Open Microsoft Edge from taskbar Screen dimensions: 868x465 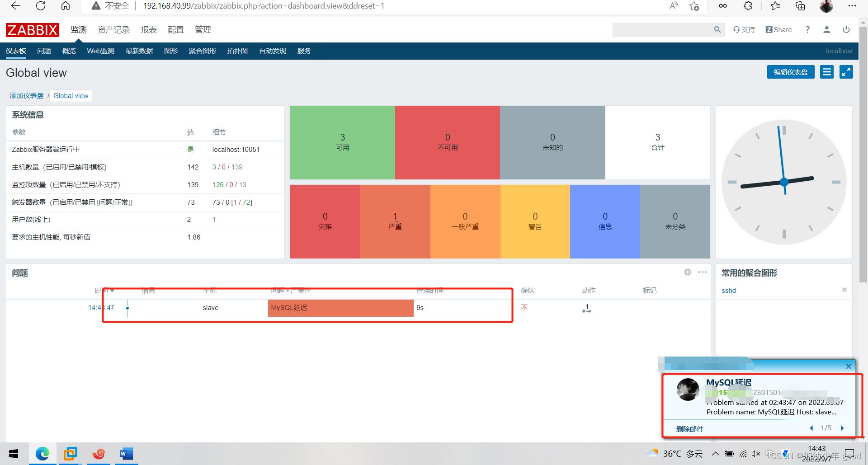pyautogui.click(x=42, y=454)
